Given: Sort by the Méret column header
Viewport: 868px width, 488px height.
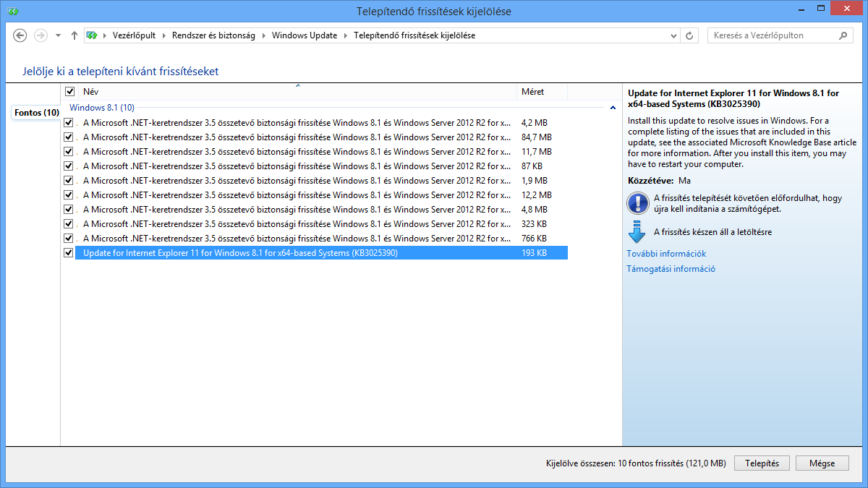Looking at the screenshot, I should (542, 92).
